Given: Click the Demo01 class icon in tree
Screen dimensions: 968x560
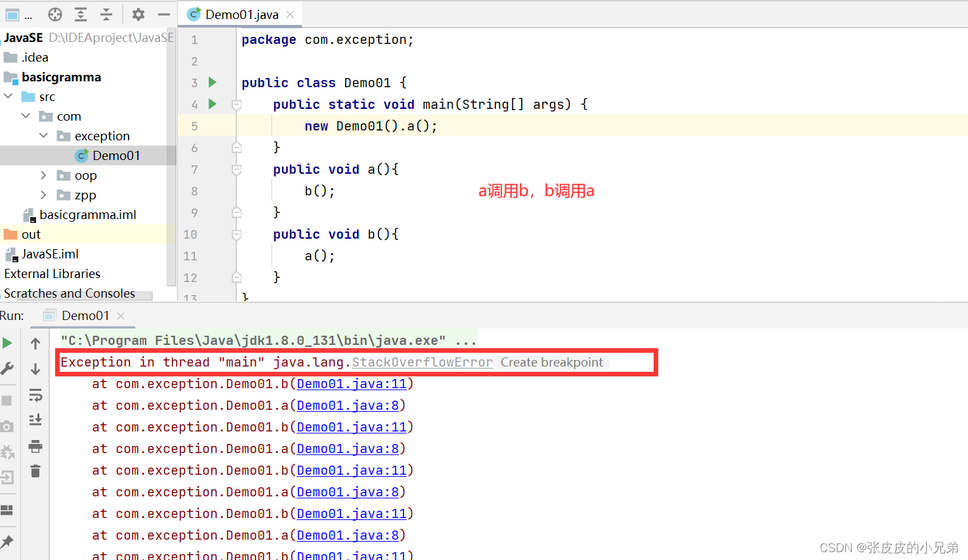Looking at the screenshot, I should click(81, 155).
